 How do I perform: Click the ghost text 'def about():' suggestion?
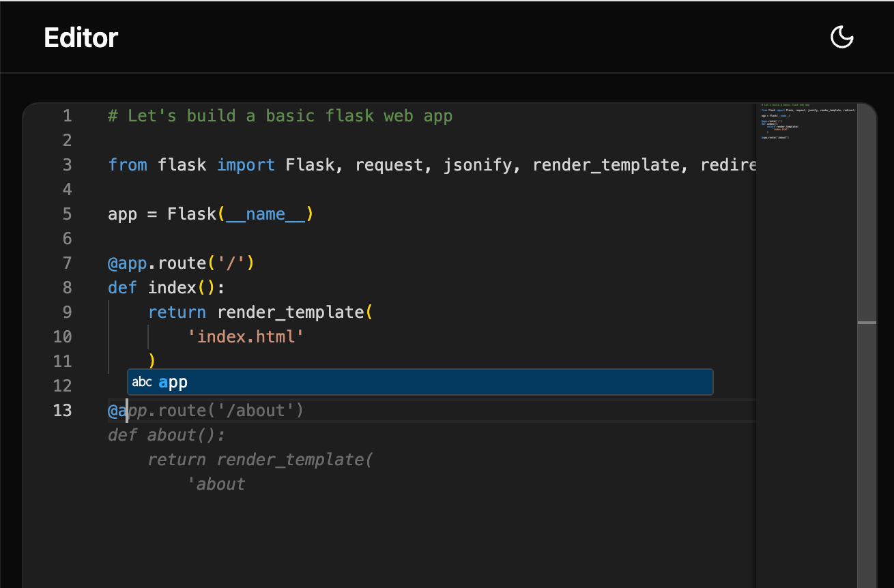167,435
